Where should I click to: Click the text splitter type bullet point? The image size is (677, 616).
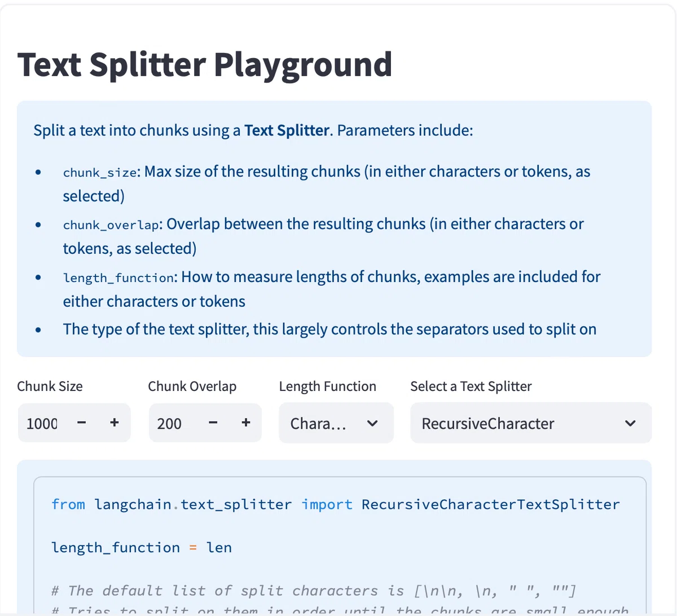tap(330, 329)
